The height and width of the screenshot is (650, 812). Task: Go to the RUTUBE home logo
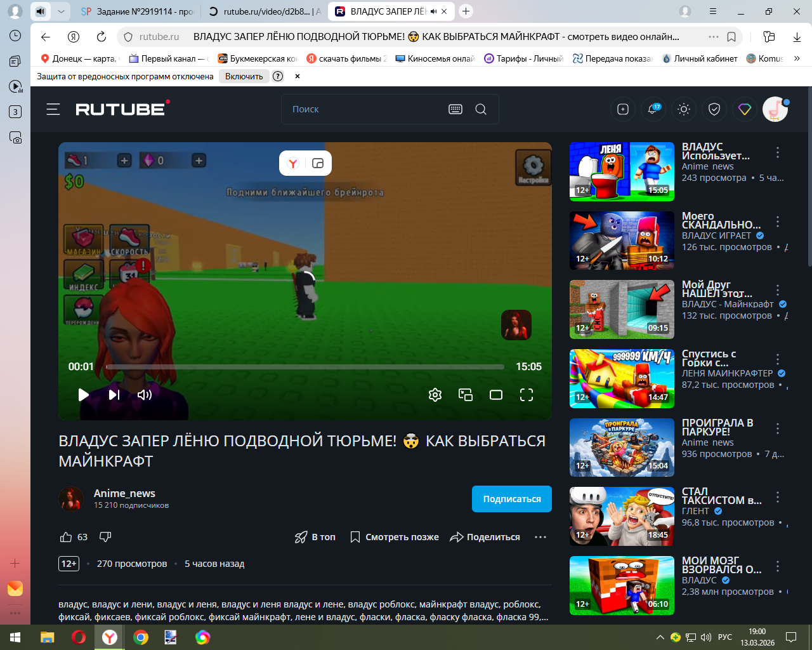(122, 109)
